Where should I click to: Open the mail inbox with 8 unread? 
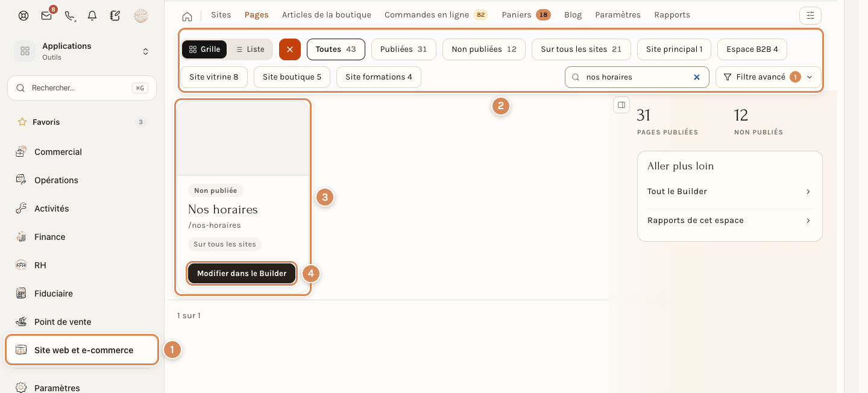(x=47, y=16)
